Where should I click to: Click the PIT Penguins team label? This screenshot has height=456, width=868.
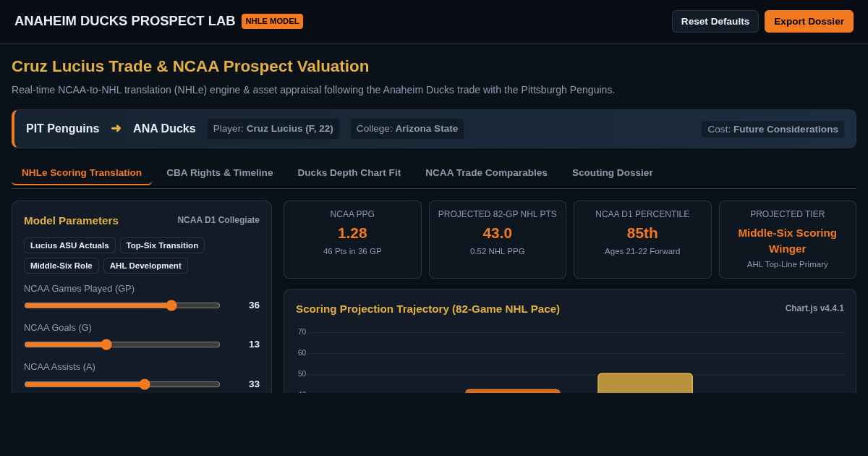pyautogui.click(x=63, y=128)
